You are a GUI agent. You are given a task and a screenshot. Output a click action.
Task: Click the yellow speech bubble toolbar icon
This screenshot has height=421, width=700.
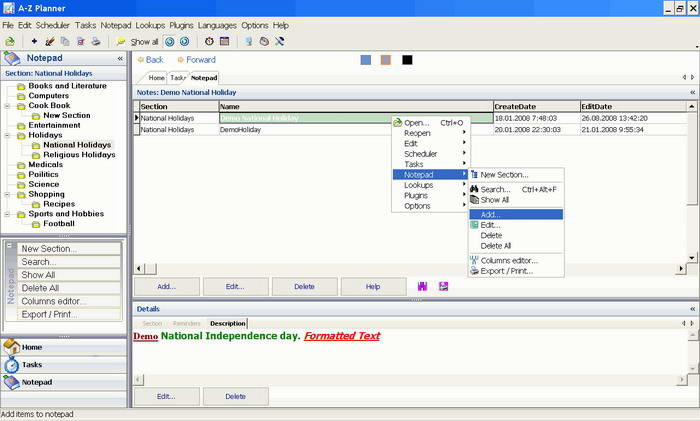(121, 42)
